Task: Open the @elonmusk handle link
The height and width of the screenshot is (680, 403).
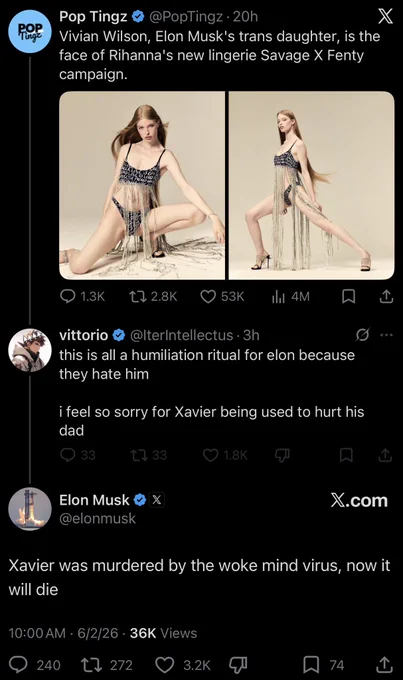Action: click(x=98, y=518)
